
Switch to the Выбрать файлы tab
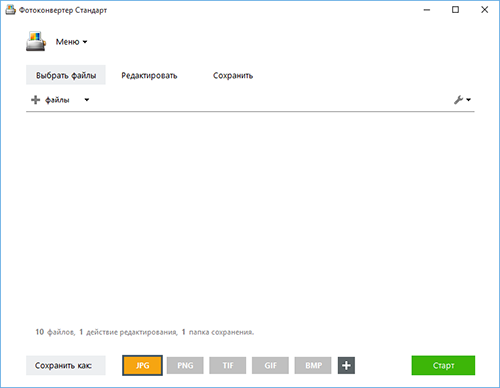[x=66, y=75]
